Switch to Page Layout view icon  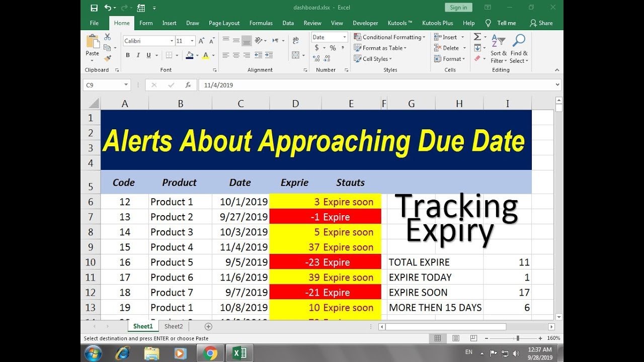[455, 338]
